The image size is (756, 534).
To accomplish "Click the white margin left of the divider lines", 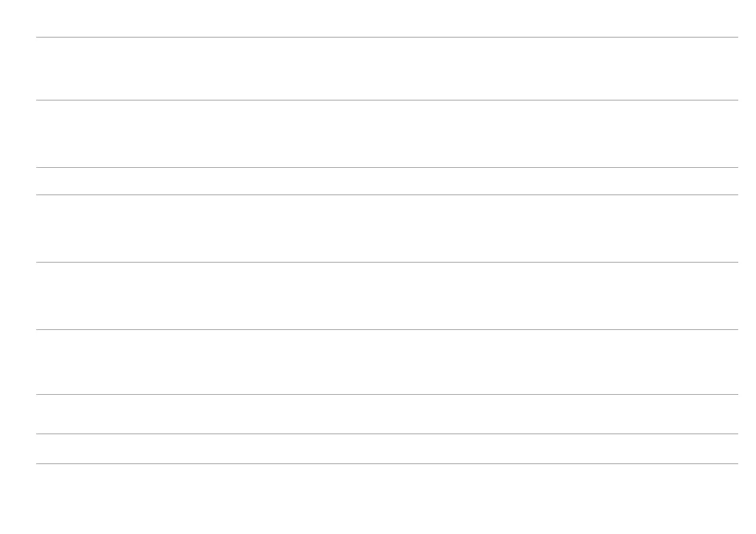I will click(x=17, y=254).
